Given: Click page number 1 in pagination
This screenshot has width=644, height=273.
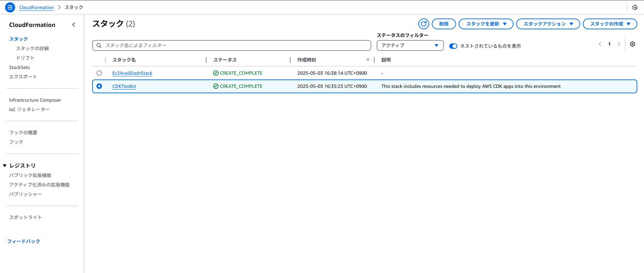Looking at the screenshot, I should coord(609,44).
